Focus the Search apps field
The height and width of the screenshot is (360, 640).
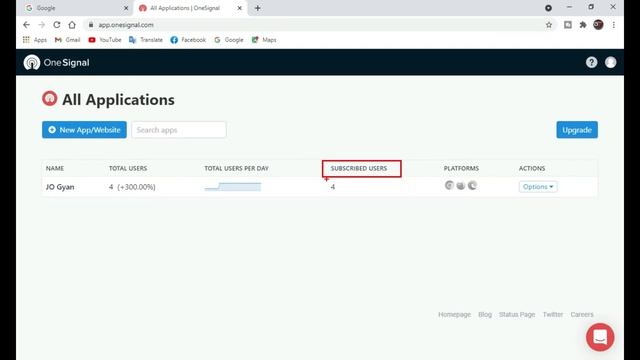[179, 130]
